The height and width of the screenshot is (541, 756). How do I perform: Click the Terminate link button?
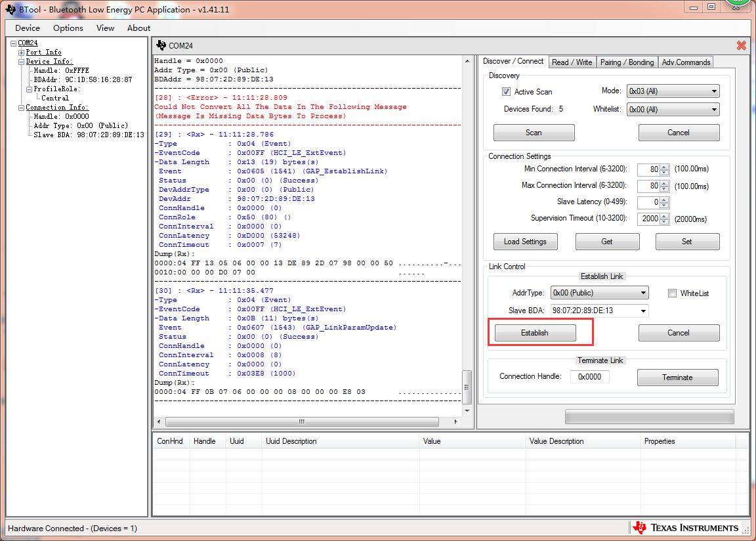pos(677,378)
